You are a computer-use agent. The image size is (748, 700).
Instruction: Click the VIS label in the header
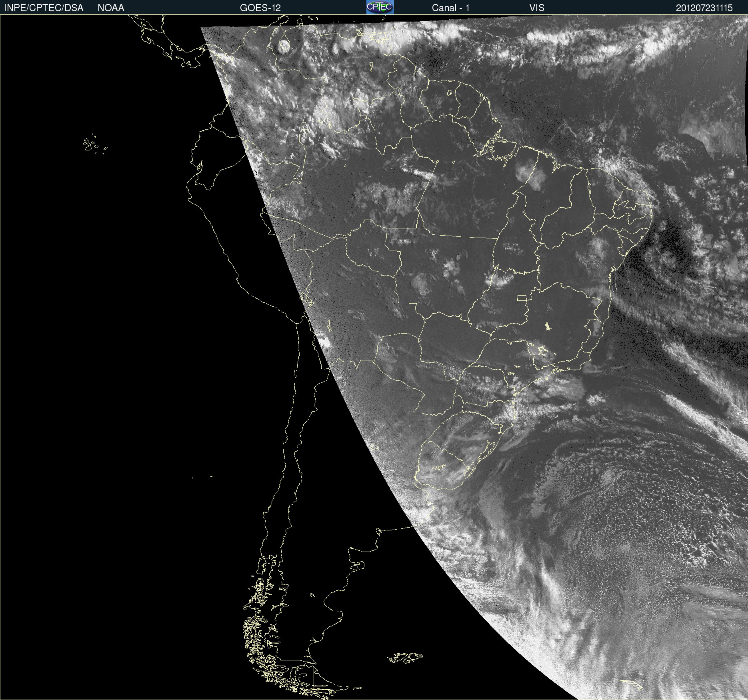537,8
